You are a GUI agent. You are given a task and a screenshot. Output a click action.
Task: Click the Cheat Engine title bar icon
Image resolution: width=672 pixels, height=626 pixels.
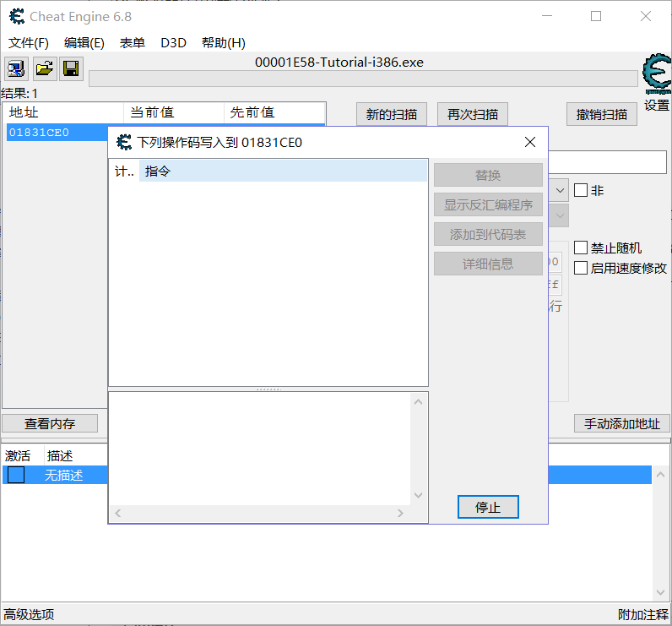click(17, 17)
